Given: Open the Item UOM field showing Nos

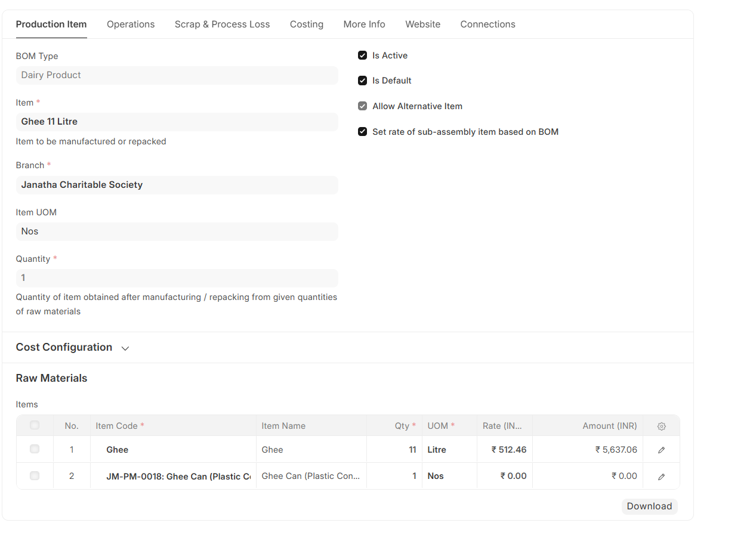Looking at the screenshot, I should click(177, 231).
